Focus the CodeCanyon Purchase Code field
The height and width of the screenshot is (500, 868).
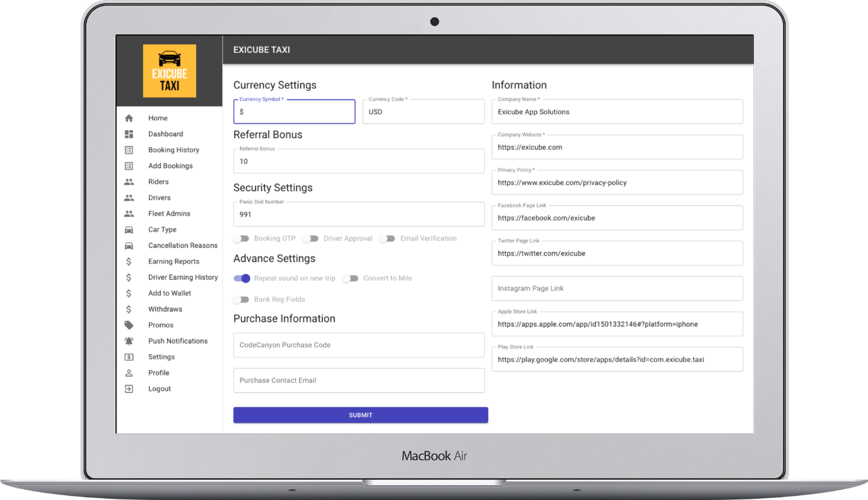tap(359, 345)
